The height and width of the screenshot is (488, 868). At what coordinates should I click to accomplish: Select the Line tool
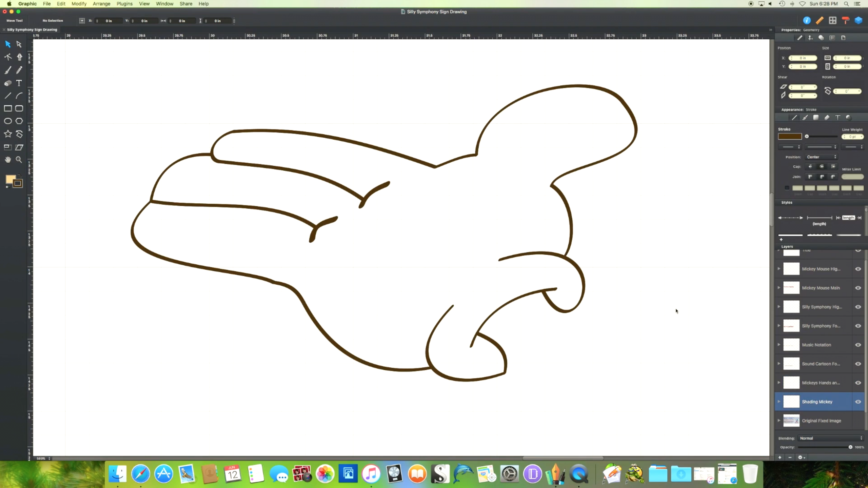[x=8, y=96]
